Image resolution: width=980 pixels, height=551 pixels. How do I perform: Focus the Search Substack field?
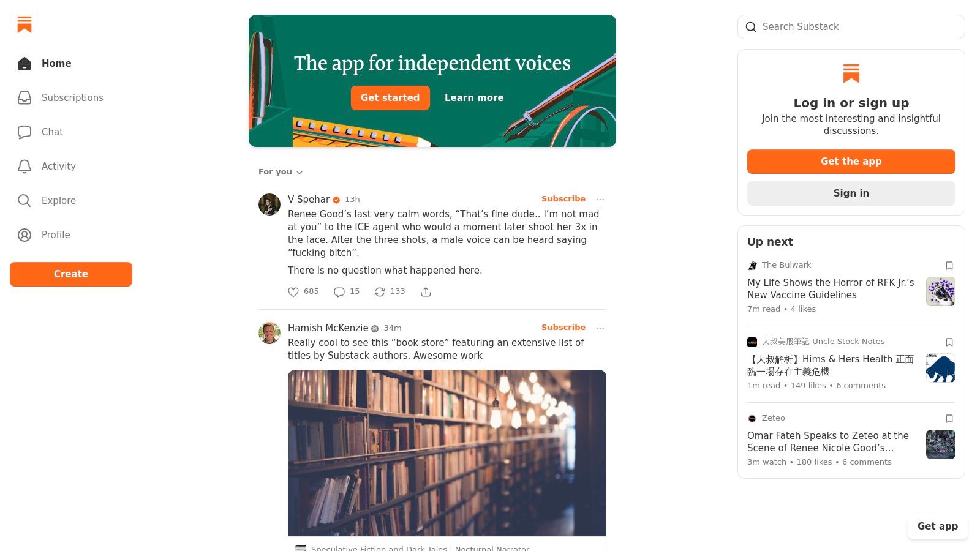point(858,27)
